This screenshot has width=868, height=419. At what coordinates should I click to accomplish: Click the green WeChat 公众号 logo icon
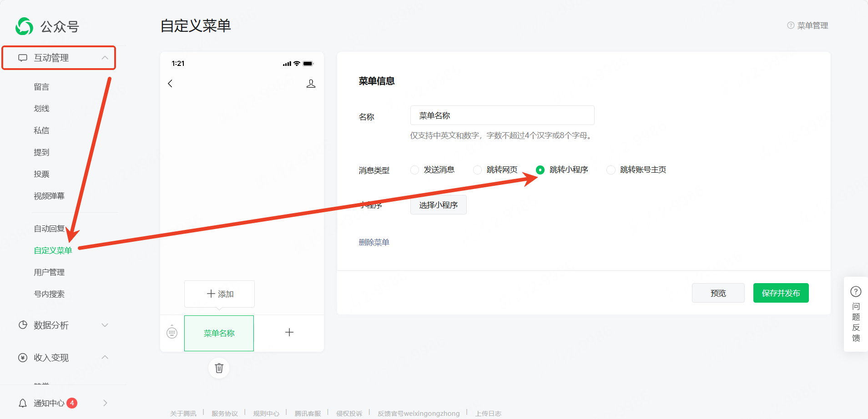(x=24, y=26)
